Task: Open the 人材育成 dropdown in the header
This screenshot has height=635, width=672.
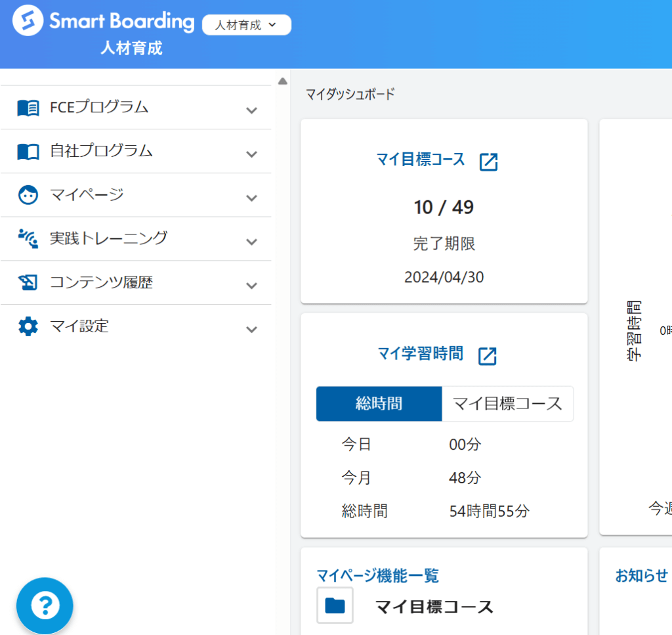Action: pos(246,25)
